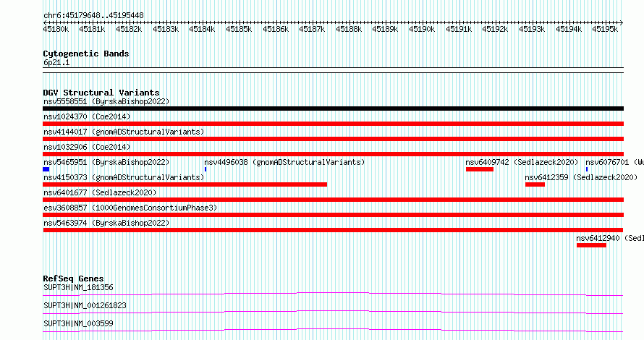
Task: Click the chr6:45179648..45195448 coordinate text
Action: pos(93,15)
